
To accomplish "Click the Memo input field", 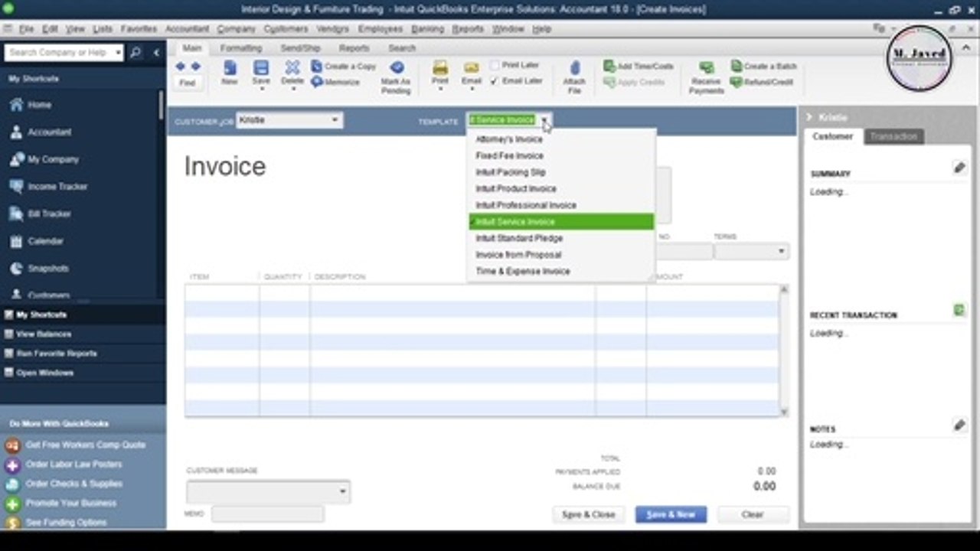I will click(x=267, y=514).
